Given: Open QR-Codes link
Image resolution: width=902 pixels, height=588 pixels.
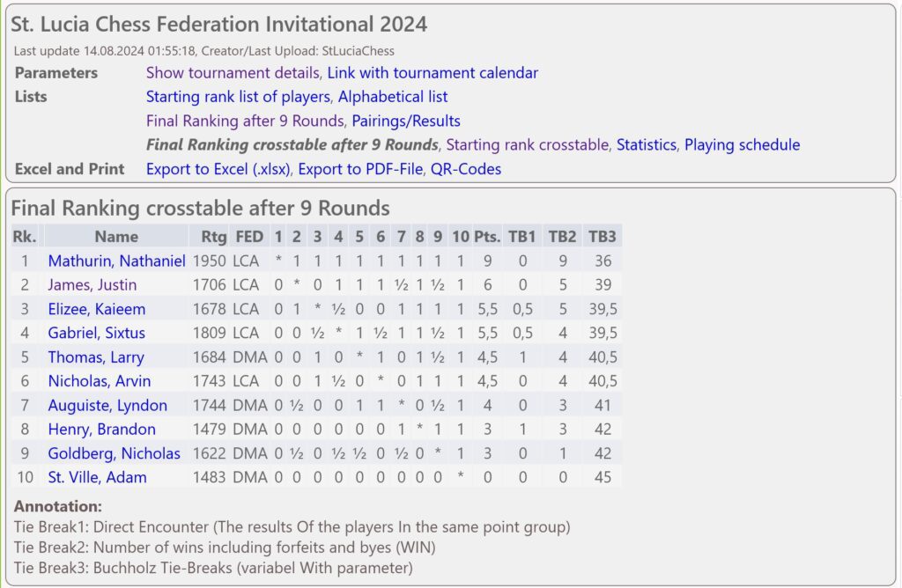Looking at the screenshot, I should coord(466,169).
